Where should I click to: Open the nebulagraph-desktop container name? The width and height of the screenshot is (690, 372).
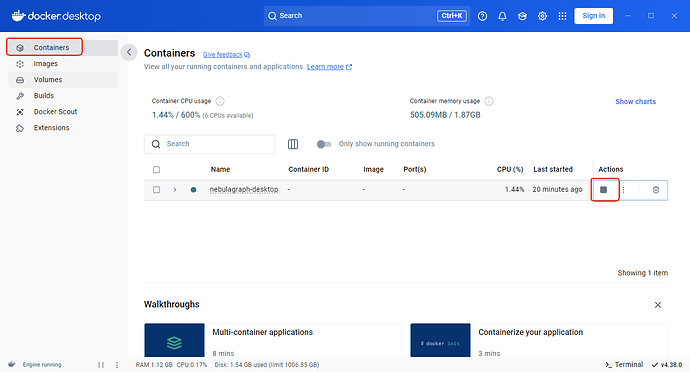click(244, 189)
